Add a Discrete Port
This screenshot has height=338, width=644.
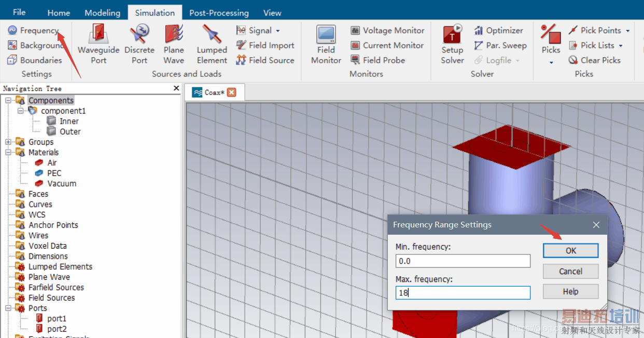[139, 45]
